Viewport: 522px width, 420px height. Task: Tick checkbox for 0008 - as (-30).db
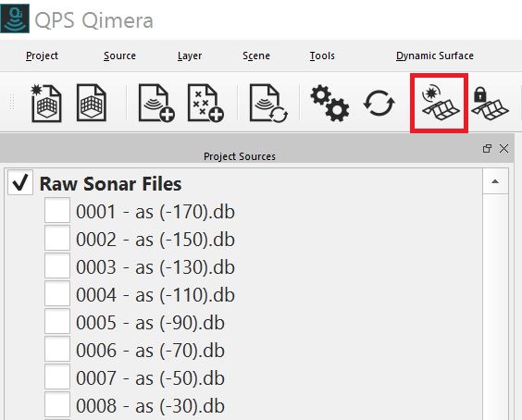point(57,404)
